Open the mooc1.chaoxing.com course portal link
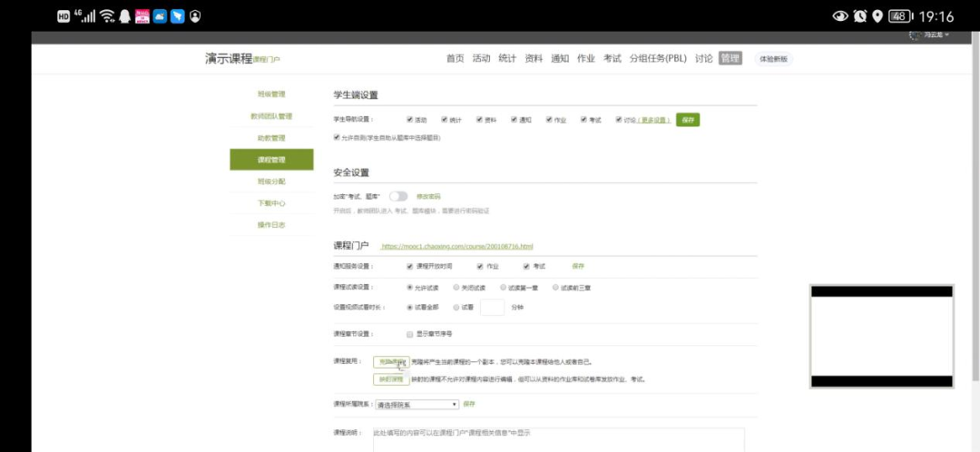Screen dimensions: 980x452 pos(456,246)
